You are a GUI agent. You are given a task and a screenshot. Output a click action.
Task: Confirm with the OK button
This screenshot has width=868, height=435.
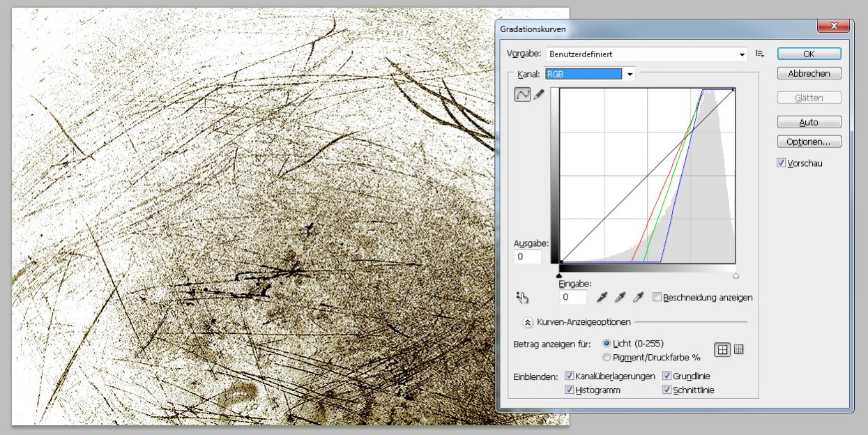coord(809,54)
